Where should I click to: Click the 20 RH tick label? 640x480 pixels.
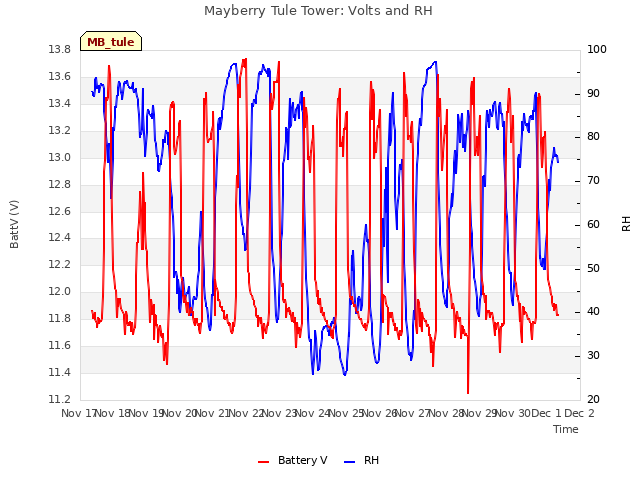coord(593,399)
